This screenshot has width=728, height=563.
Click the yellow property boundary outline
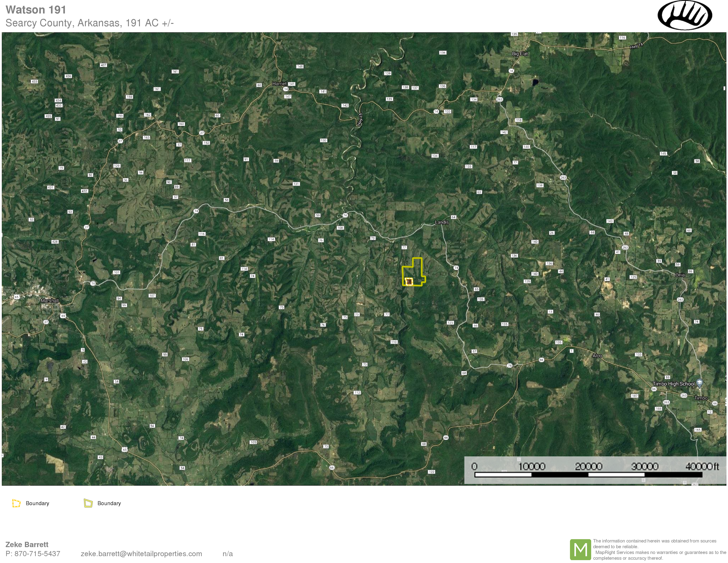pyautogui.click(x=417, y=258)
